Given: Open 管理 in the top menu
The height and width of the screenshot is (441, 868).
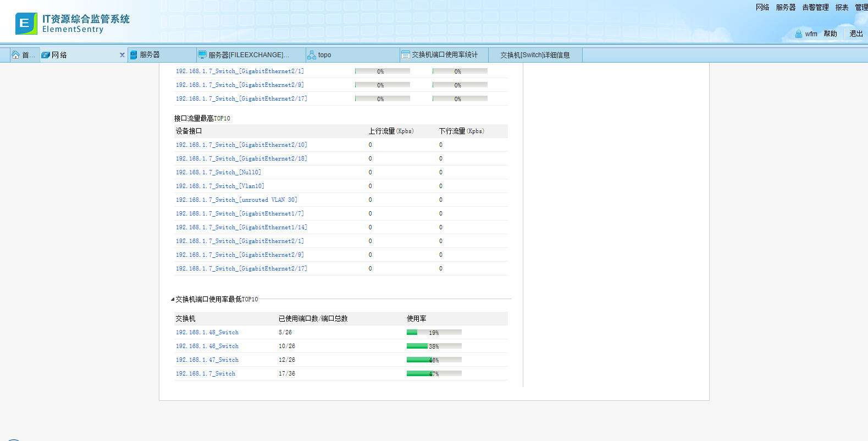Looking at the screenshot, I should click(861, 7).
